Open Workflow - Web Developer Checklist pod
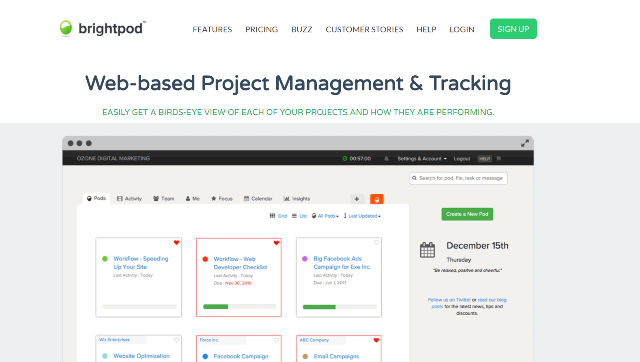Image resolution: width=640 pixels, height=362 pixels. pyautogui.click(x=240, y=263)
